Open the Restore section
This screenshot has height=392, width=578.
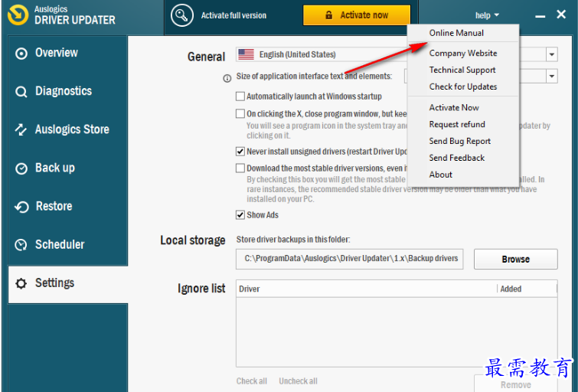coord(68,206)
